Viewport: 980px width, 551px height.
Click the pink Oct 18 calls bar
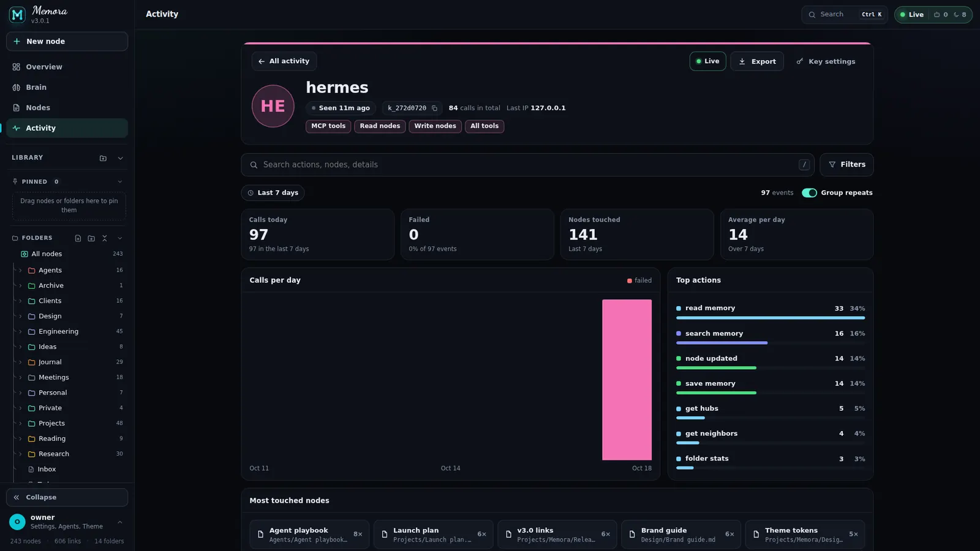click(x=627, y=380)
